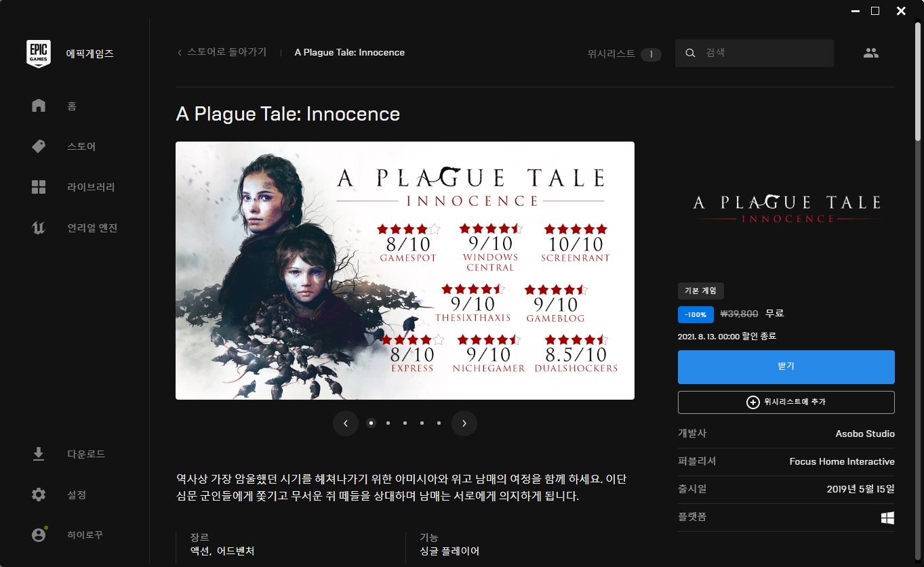Click the 할인 종료 date text
The width and height of the screenshot is (924, 567).
(727, 336)
